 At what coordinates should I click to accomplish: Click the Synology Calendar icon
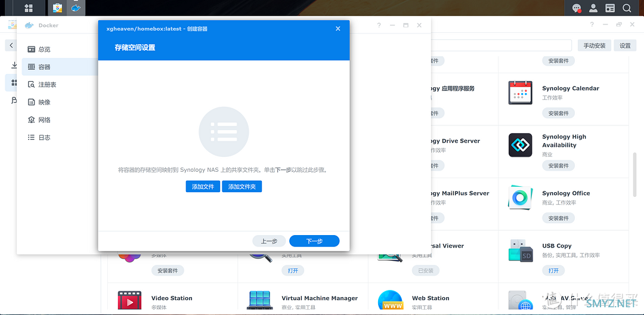(521, 92)
